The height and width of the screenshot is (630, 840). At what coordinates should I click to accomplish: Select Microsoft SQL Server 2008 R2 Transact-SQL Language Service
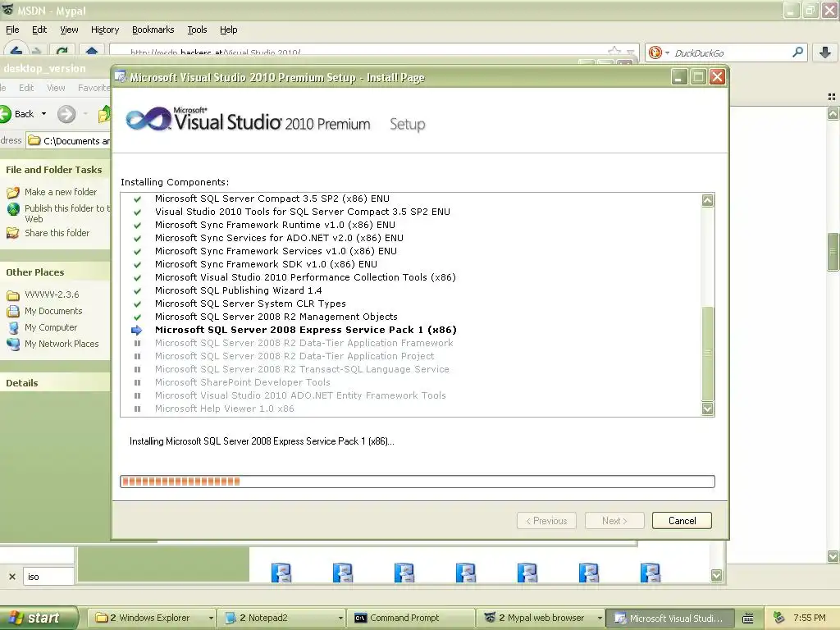[302, 369]
